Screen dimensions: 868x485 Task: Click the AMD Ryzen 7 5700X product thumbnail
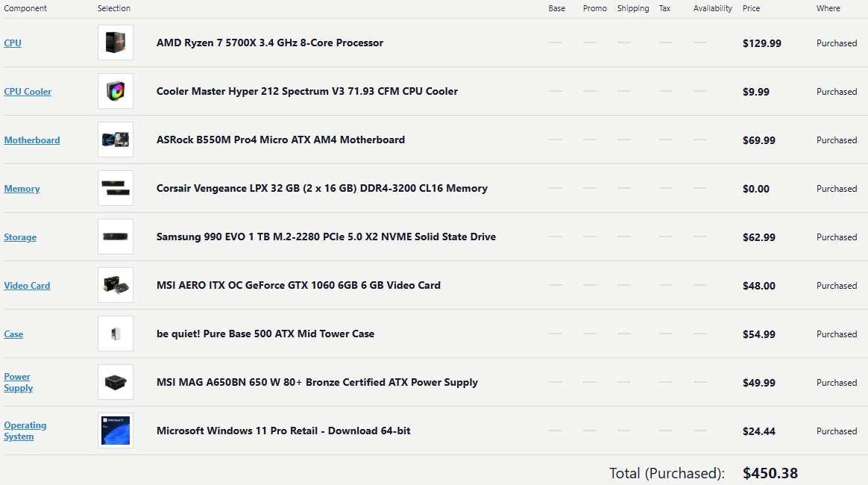(116, 43)
